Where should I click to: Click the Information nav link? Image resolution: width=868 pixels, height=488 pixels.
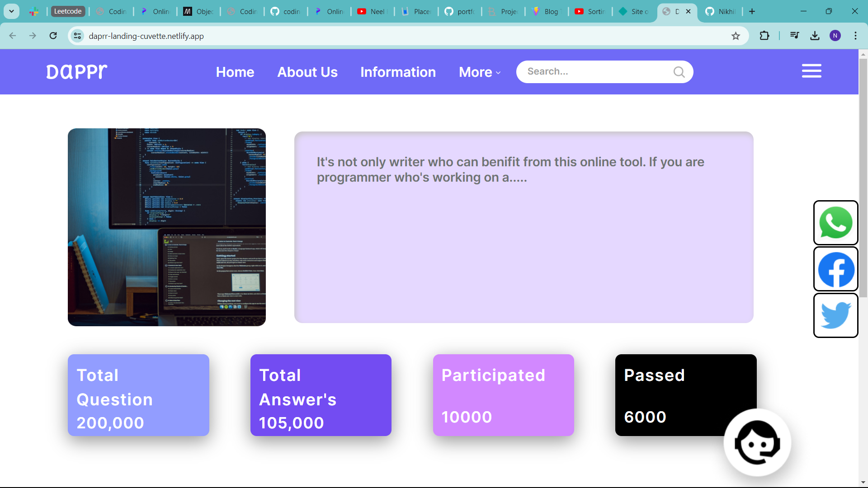(398, 72)
